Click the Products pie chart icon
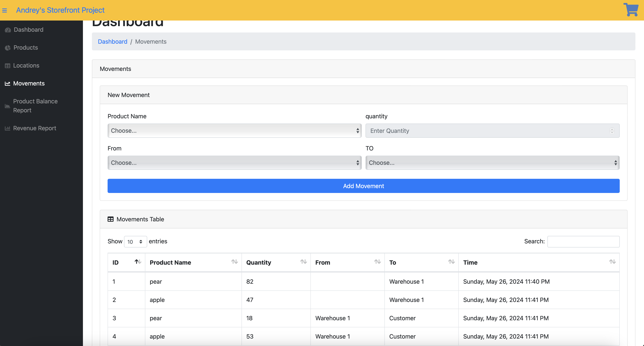 coord(8,48)
